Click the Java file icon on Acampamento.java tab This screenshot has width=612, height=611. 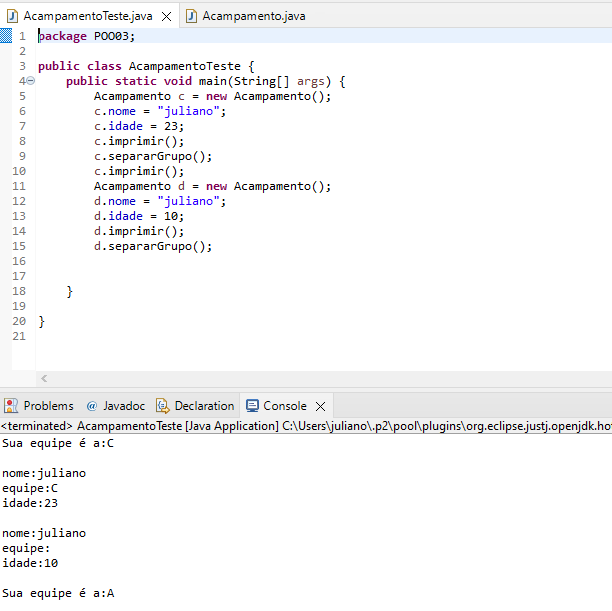pyautogui.click(x=191, y=16)
